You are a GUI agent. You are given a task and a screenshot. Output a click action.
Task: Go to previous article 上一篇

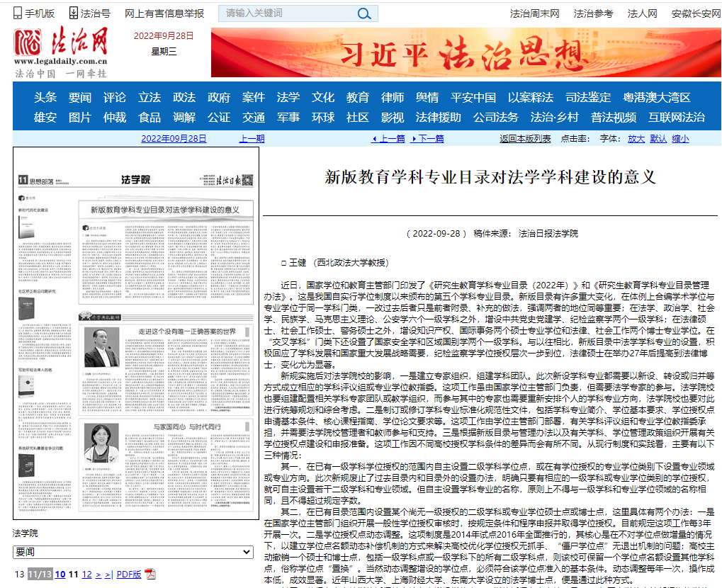point(389,139)
